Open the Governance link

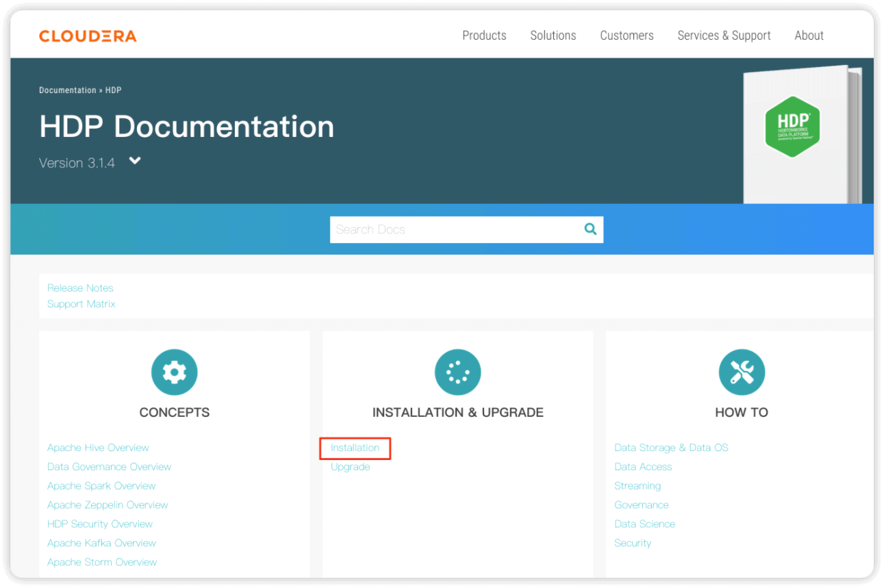[x=641, y=505]
